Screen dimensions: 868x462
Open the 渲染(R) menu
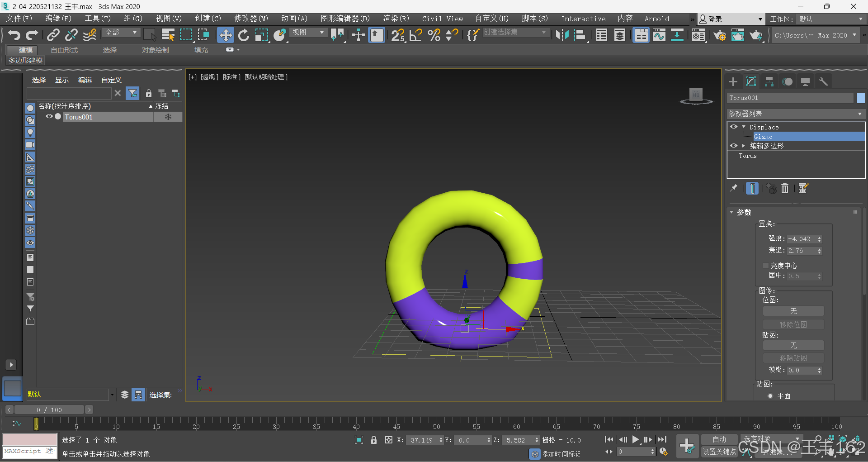point(396,19)
